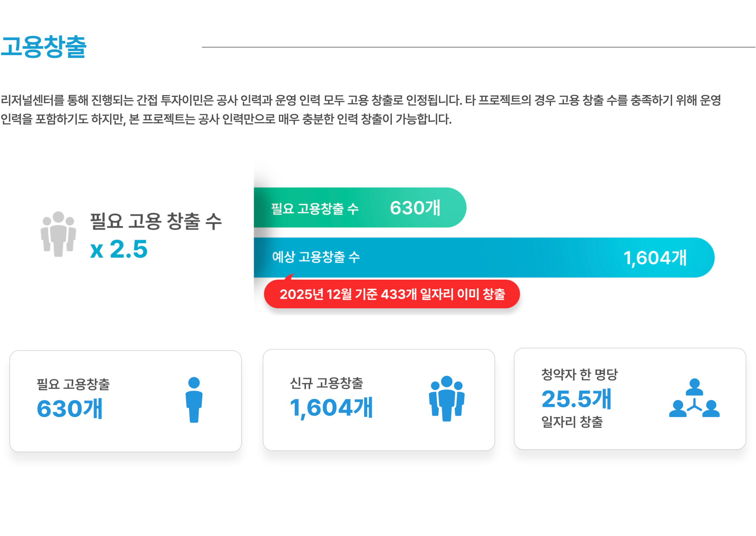Click the x 2.5 multiplier text

pos(119,249)
